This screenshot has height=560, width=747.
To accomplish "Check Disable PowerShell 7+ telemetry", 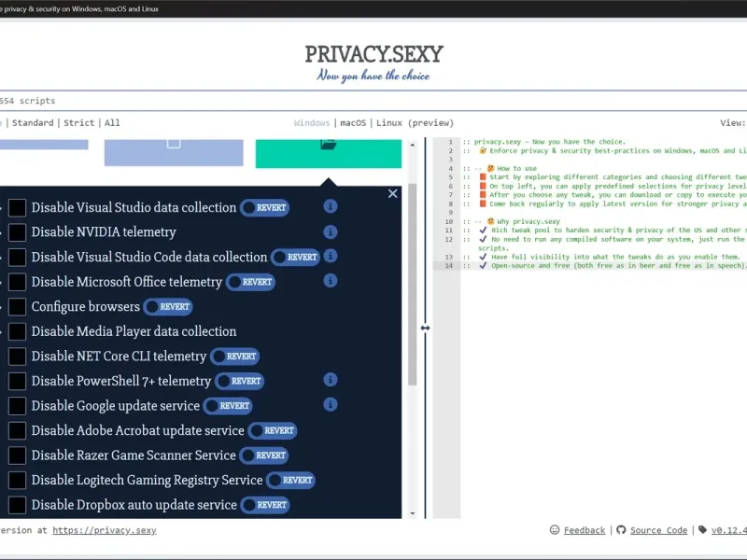I will [17, 381].
